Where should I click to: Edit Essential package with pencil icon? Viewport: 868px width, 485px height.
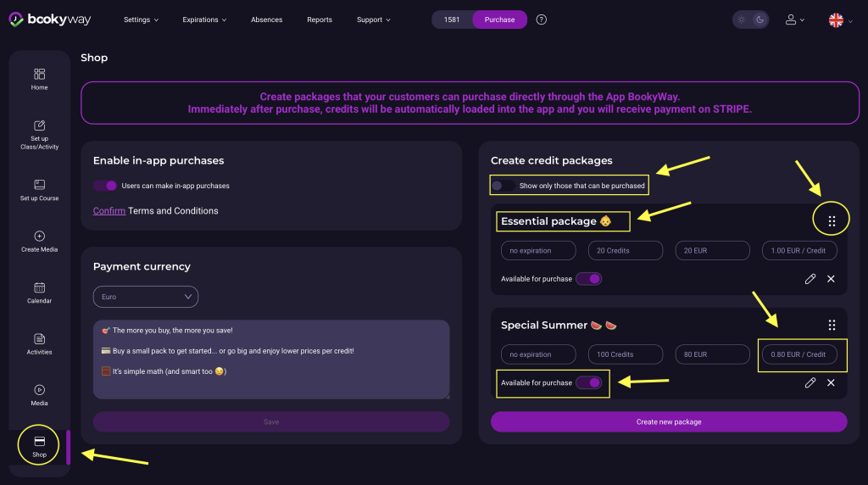pyautogui.click(x=810, y=279)
